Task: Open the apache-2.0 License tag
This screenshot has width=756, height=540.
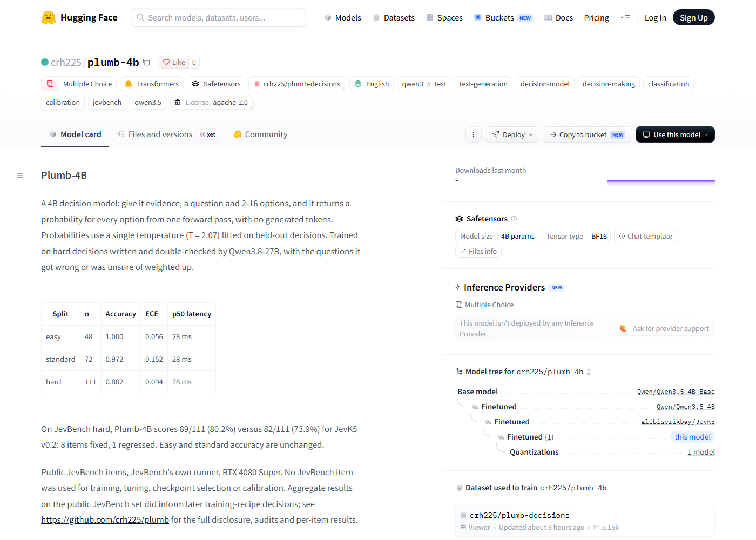Action: tap(212, 102)
